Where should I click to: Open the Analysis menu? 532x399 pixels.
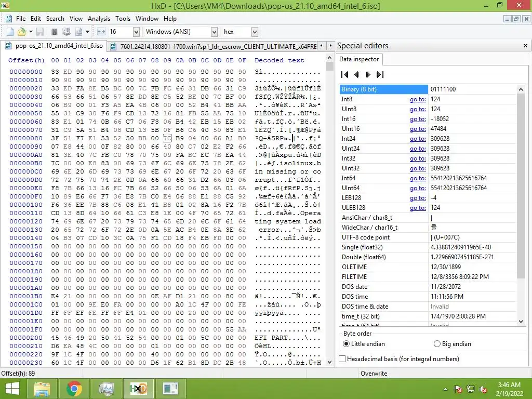pyautogui.click(x=99, y=19)
